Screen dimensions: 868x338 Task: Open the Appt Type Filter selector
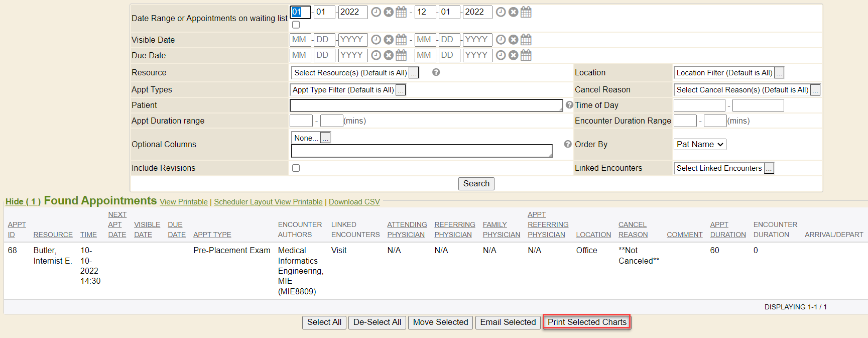tap(401, 90)
